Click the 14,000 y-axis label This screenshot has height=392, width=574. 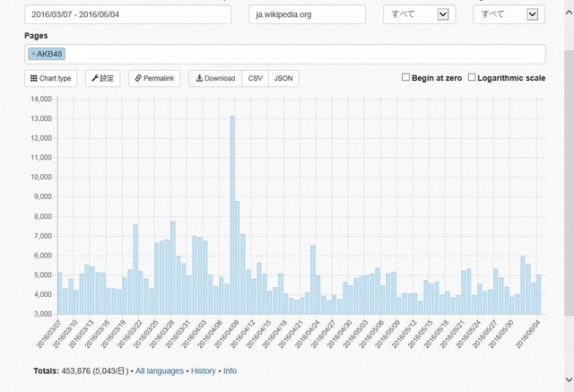tap(41, 100)
